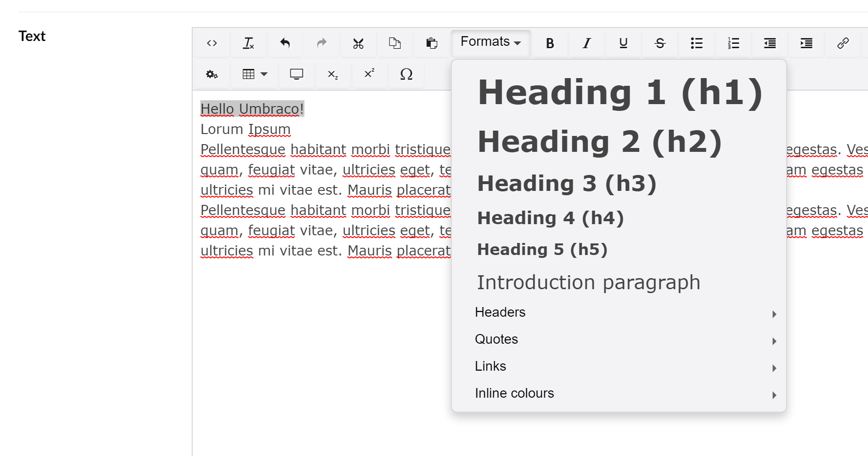The width and height of the screenshot is (868, 456).
Task: Toggle bold formatting
Action: (x=550, y=43)
